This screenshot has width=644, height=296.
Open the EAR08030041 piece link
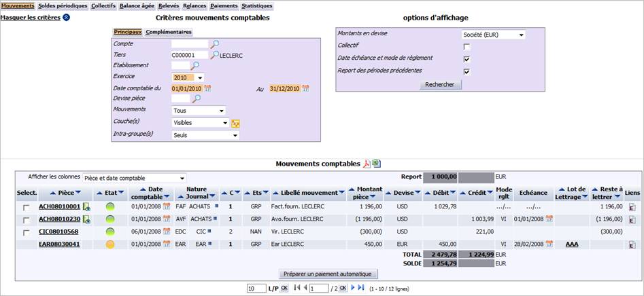point(60,244)
